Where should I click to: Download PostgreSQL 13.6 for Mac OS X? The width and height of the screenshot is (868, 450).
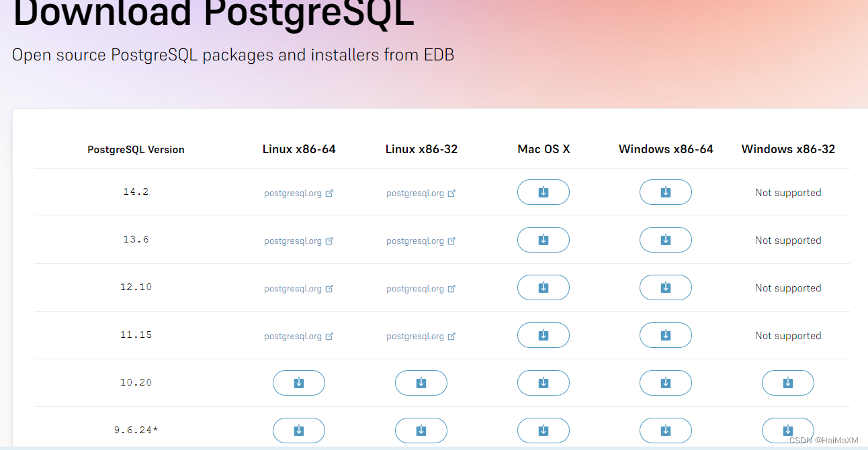pos(543,240)
